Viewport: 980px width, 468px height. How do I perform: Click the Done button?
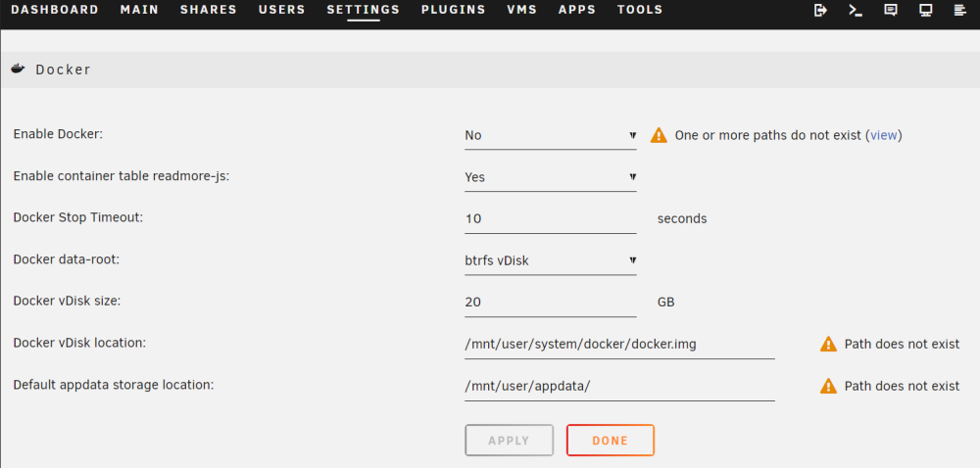pyautogui.click(x=610, y=441)
